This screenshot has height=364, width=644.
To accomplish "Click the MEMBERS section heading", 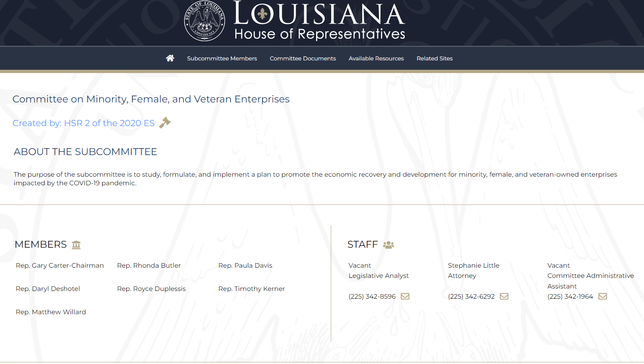I will pos(41,244).
